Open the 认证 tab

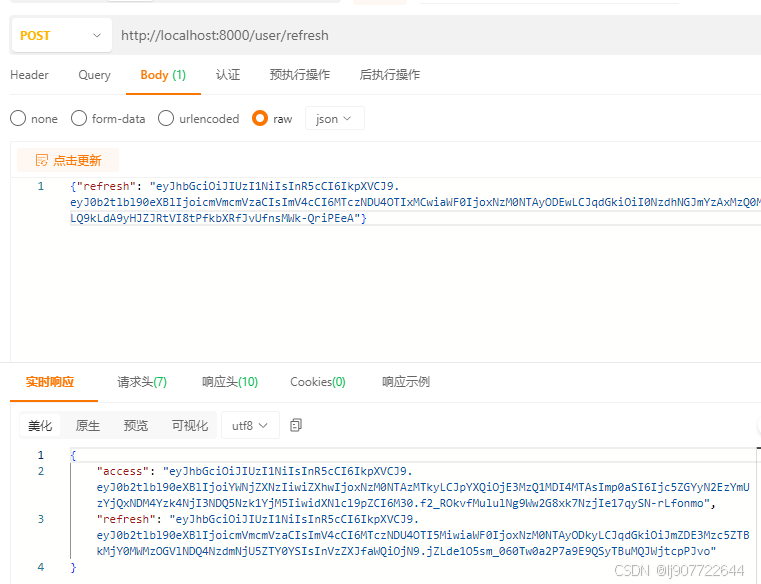pyautogui.click(x=228, y=75)
